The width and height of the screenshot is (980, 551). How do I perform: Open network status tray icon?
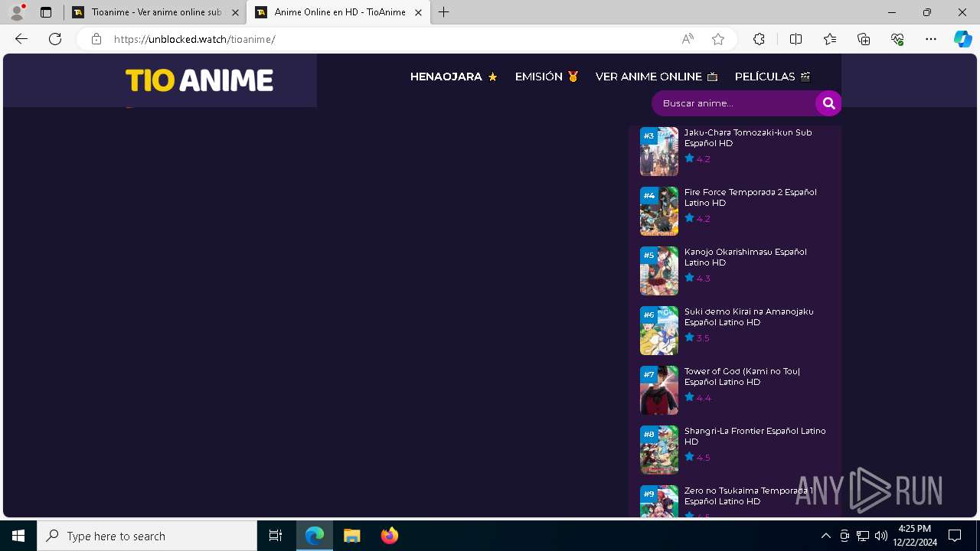click(863, 536)
